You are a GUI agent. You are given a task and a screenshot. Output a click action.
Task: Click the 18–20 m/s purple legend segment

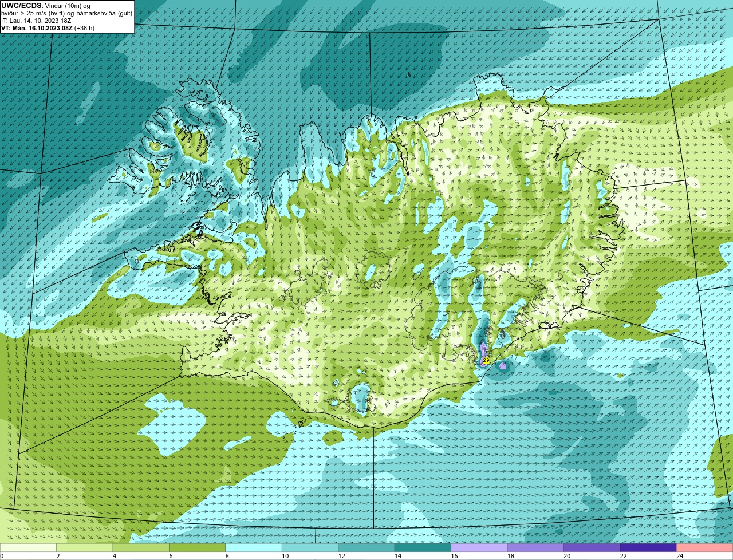pyautogui.click(x=535, y=548)
